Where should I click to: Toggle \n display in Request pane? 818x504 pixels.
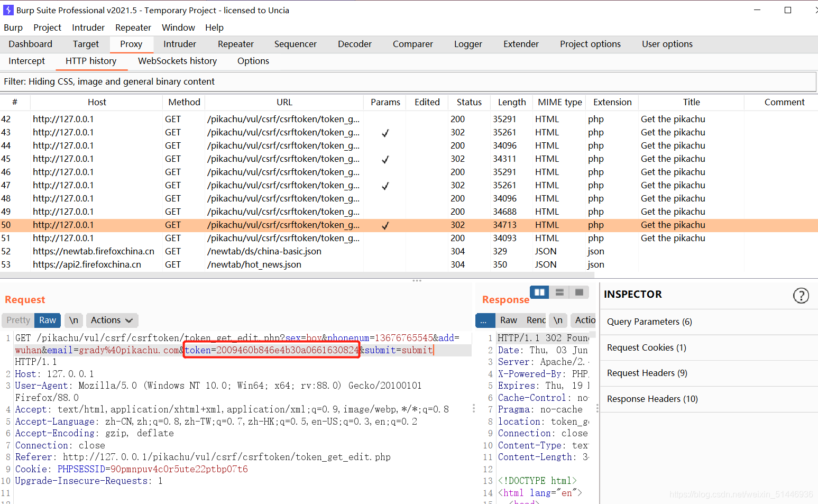[73, 320]
